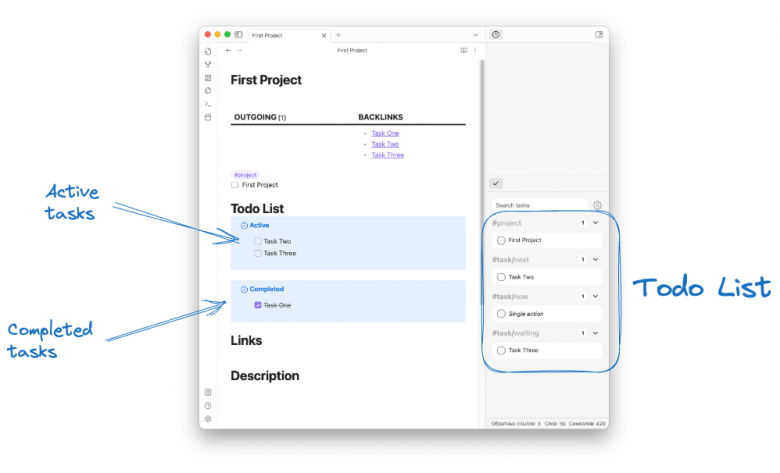This screenshot has height=473, width=780.
Task: Navigate forward with the right arrow
Action: click(240, 50)
